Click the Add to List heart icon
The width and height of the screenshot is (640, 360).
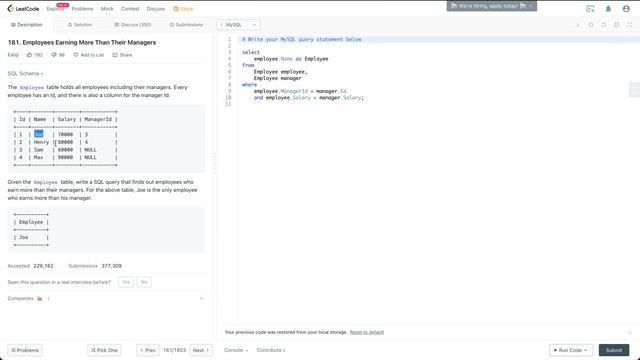76,55
